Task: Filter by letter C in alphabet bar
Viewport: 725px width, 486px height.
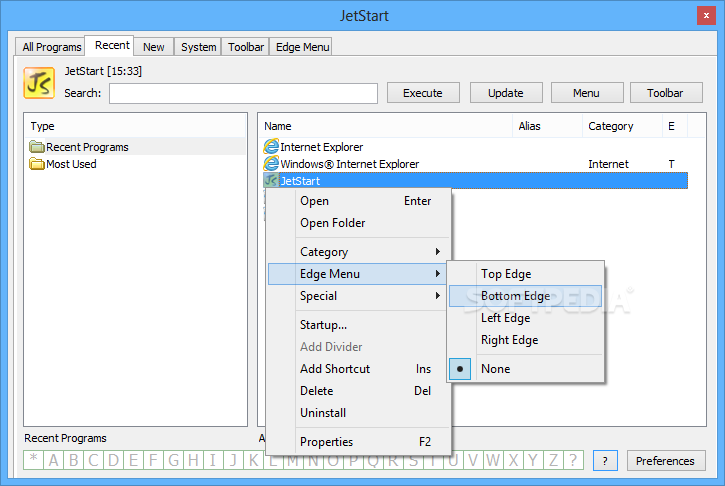Action: point(93,460)
